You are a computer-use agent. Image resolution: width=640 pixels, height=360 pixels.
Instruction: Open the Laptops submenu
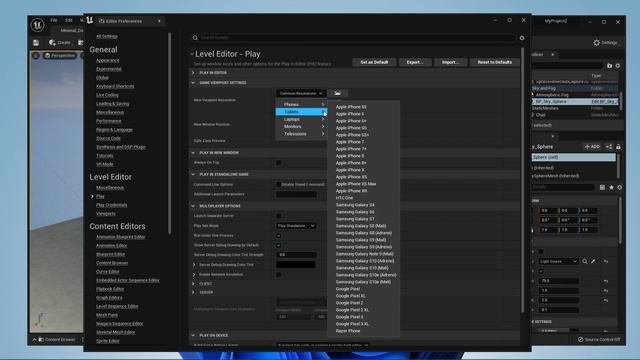(301, 119)
